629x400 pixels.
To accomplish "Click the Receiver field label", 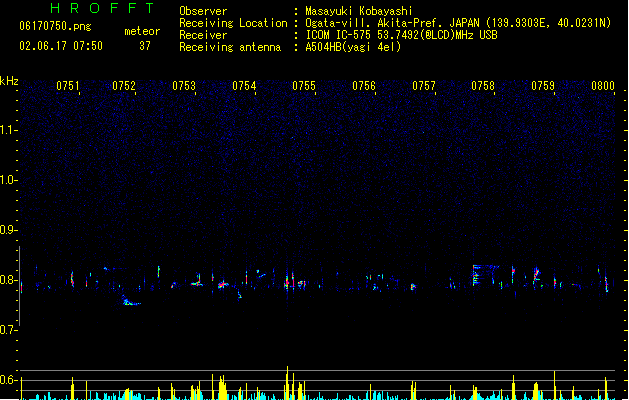I will pos(203,35).
